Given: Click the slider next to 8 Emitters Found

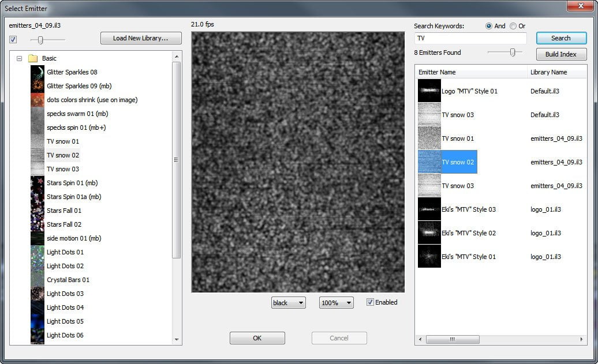Looking at the screenshot, I should (513, 52).
